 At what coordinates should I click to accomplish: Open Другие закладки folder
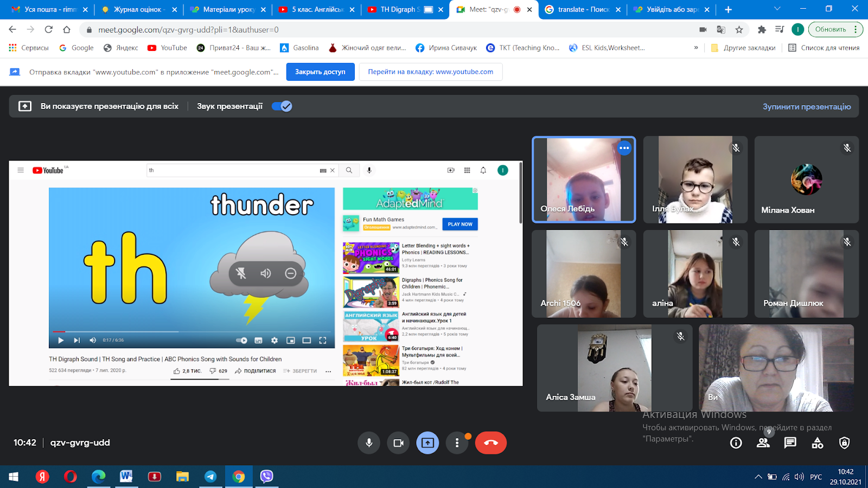[x=743, y=48]
